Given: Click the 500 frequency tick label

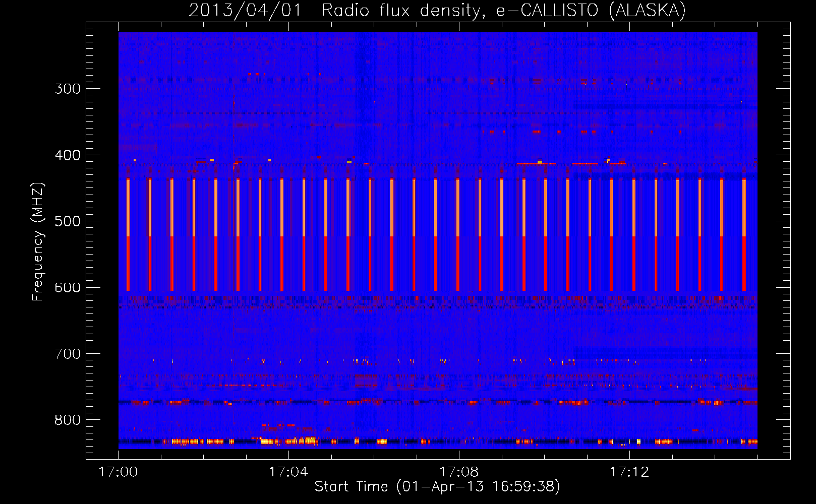Looking at the screenshot, I should [68, 221].
